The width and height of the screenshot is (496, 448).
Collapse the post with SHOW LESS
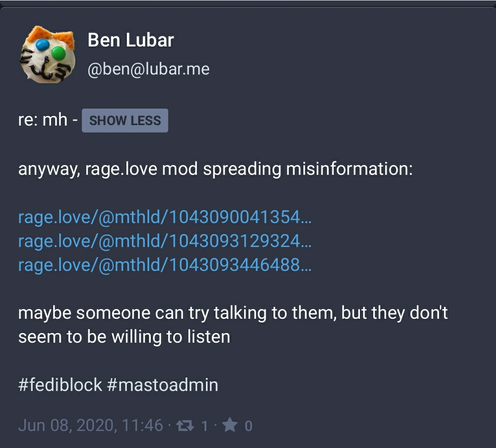point(125,121)
